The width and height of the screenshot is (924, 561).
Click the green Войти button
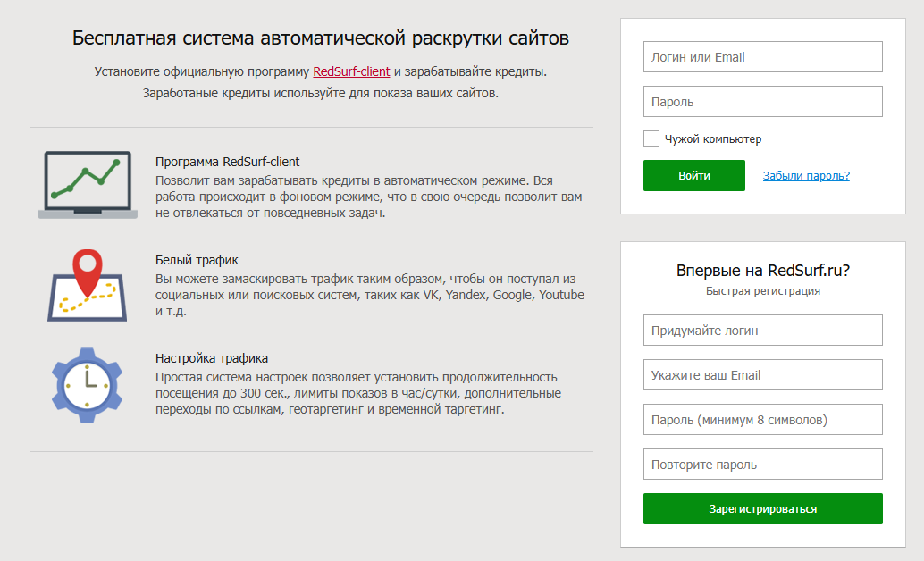[694, 176]
